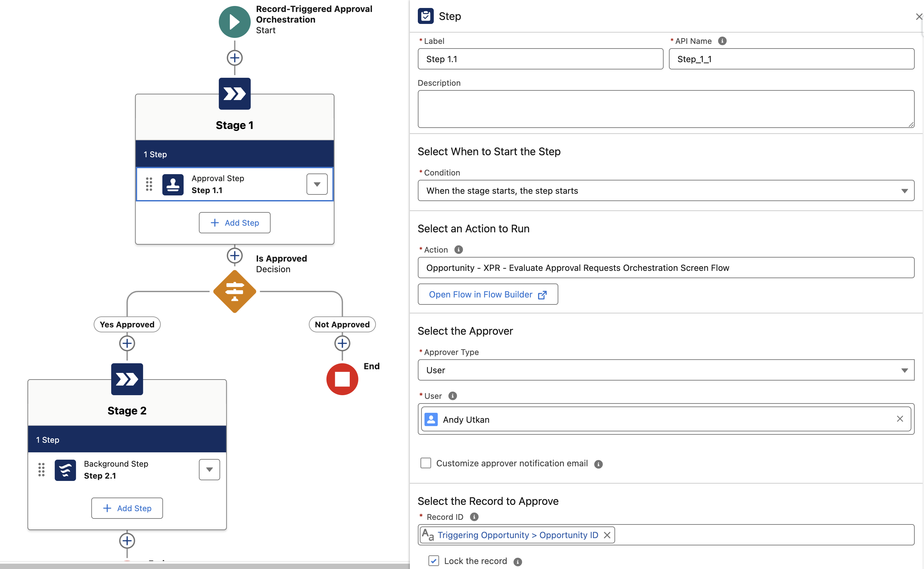The image size is (924, 569).
Task: Open the Condition dropdown
Action: [665, 190]
